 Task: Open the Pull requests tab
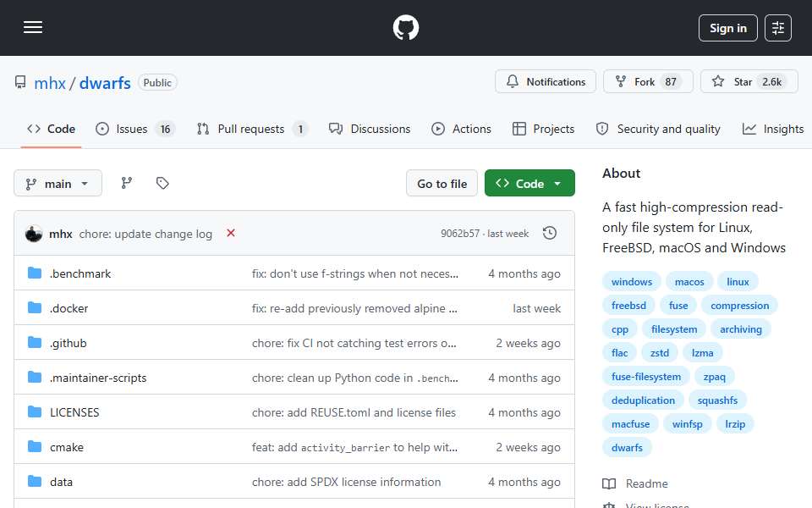tap(253, 129)
